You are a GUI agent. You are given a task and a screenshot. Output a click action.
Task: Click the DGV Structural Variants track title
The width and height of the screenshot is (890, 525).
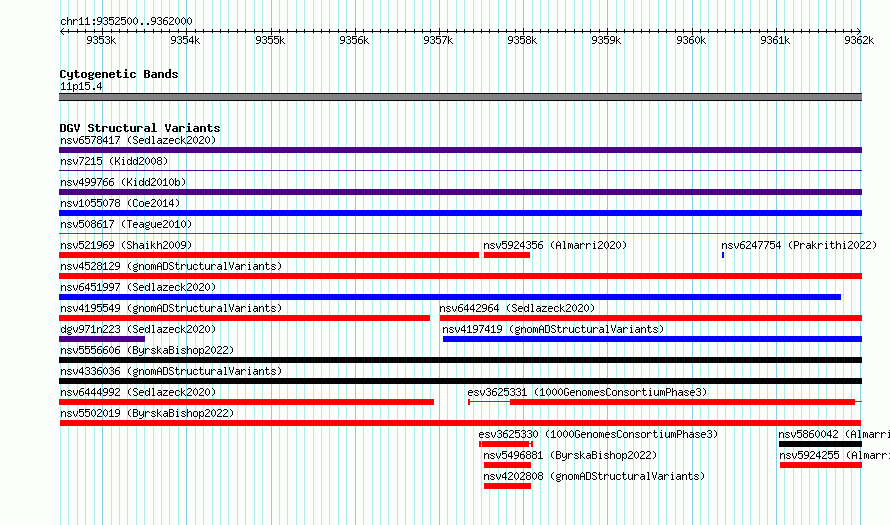pyautogui.click(x=140, y=128)
